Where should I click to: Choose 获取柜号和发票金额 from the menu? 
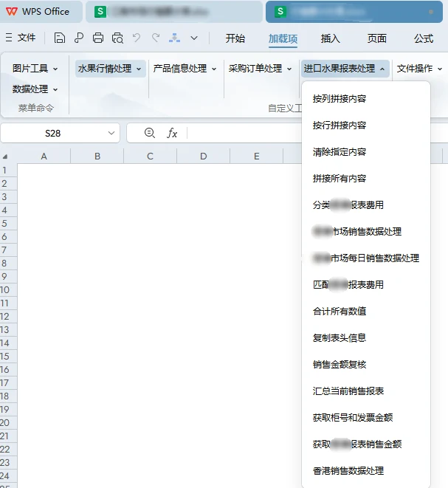[353, 417]
